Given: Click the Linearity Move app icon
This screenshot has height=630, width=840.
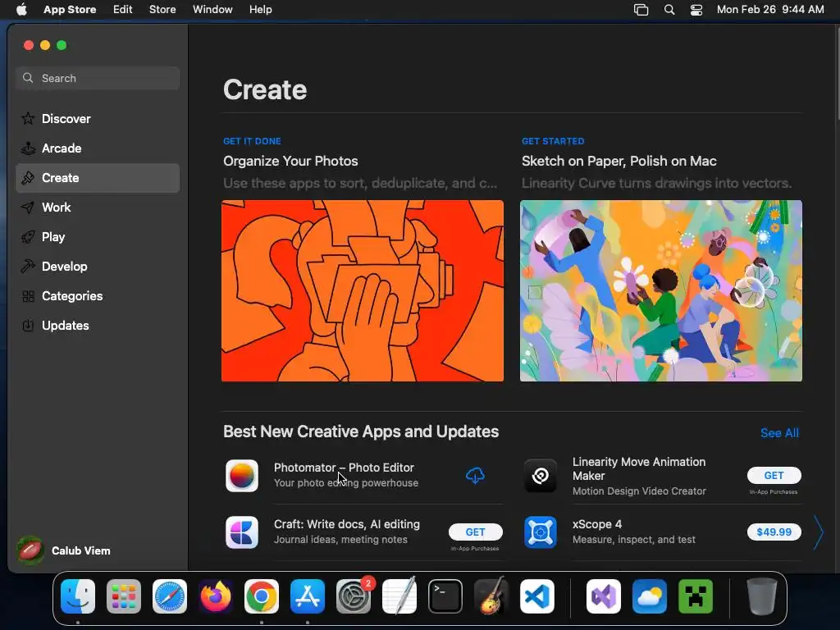Looking at the screenshot, I should (540, 475).
